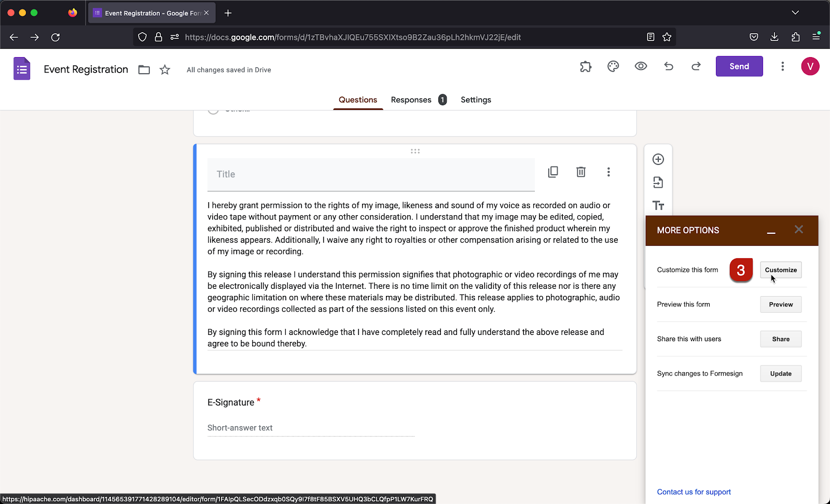Select the Other radio option
830x504 pixels.
pos(213,108)
